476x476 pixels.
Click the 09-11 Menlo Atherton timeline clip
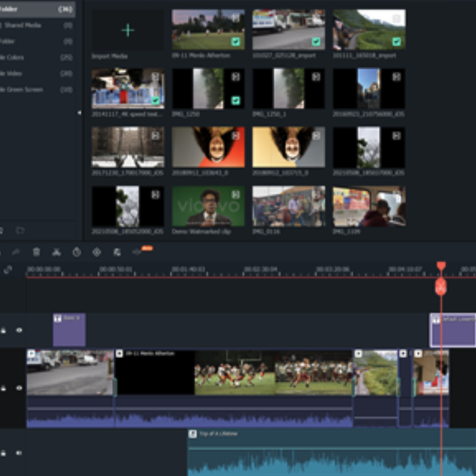(x=233, y=372)
